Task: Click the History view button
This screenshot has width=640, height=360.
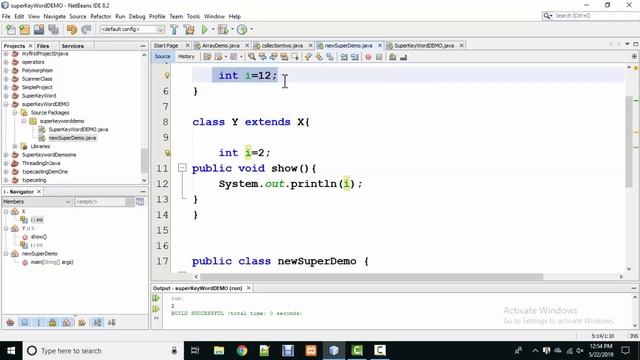Action: [186, 57]
